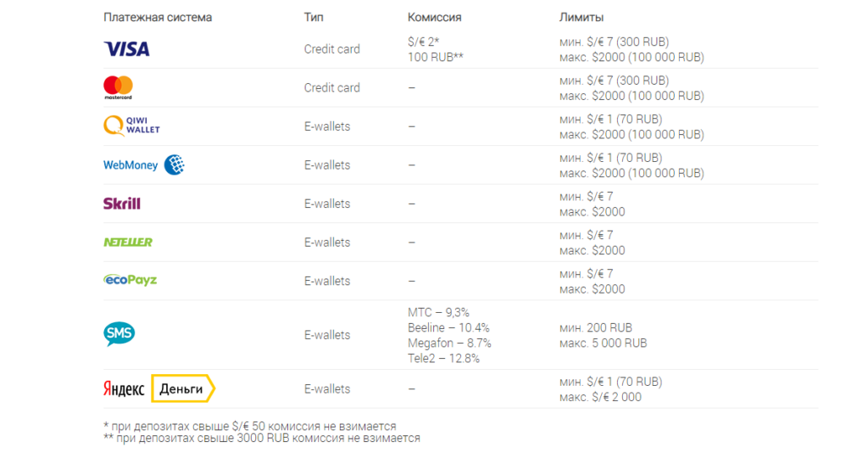The height and width of the screenshot is (458, 868).
Task: Click the SMS speech bubble icon
Action: click(x=119, y=334)
